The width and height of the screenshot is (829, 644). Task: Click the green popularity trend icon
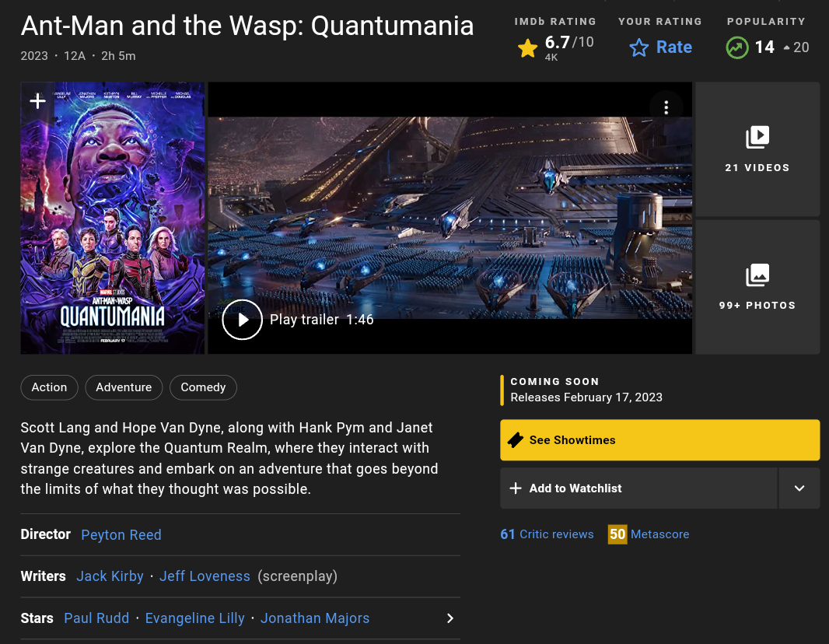pyautogui.click(x=736, y=47)
